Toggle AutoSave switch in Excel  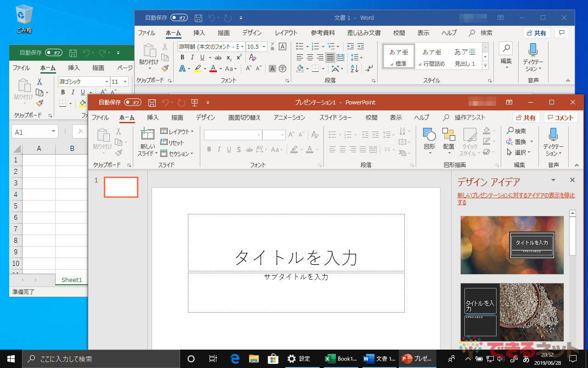54,53
